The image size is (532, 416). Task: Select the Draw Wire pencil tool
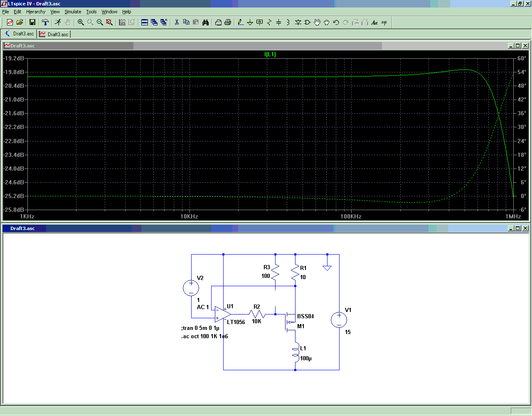click(240, 22)
